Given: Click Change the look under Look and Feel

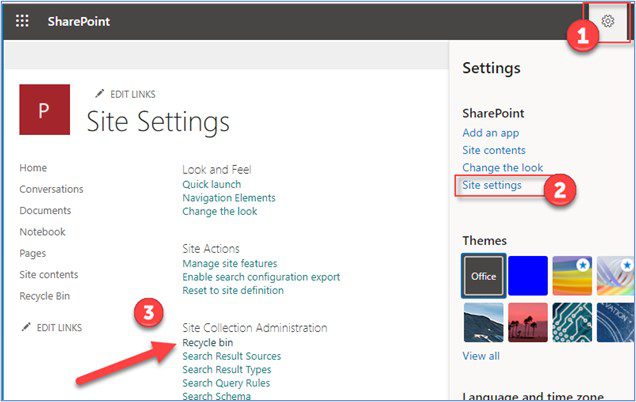Looking at the screenshot, I should (219, 211).
